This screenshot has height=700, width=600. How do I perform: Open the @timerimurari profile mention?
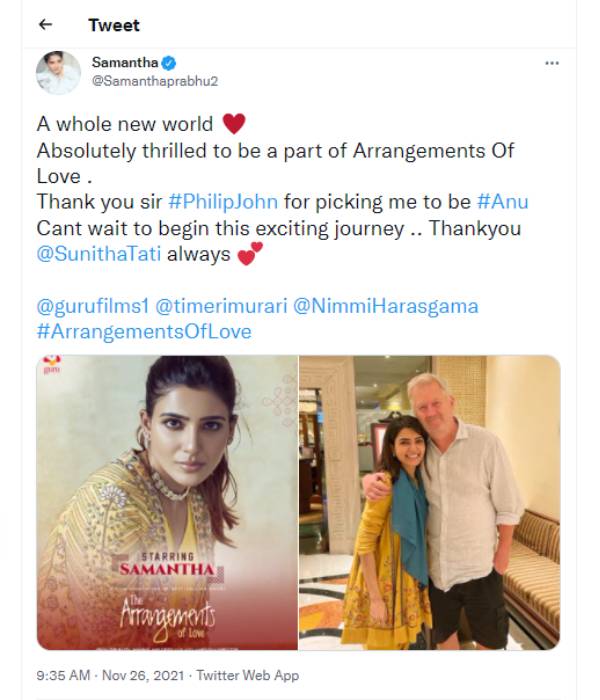221,306
